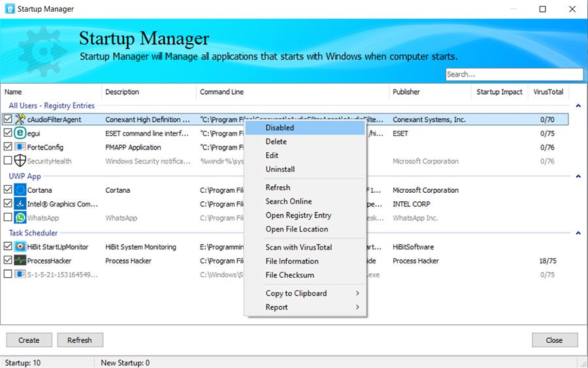Click the Create button
This screenshot has width=588, height=368.
pyautogui.click(x=29, y=340)
